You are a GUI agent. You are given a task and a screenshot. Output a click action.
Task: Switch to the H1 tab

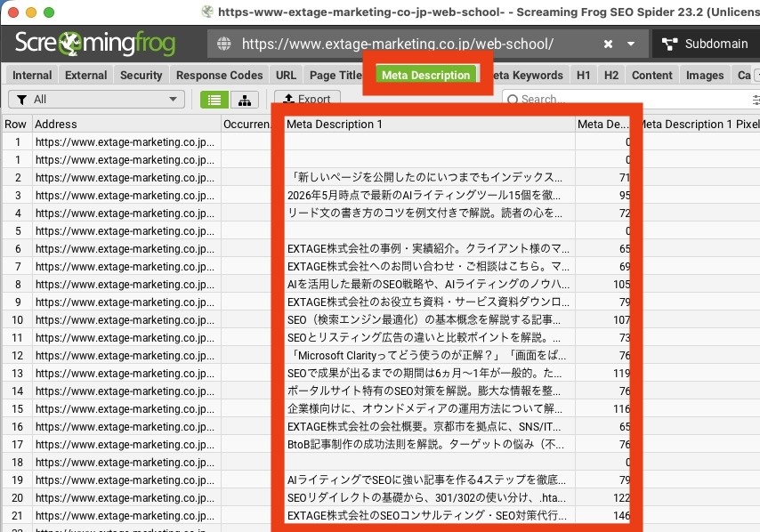click(584, 75)
